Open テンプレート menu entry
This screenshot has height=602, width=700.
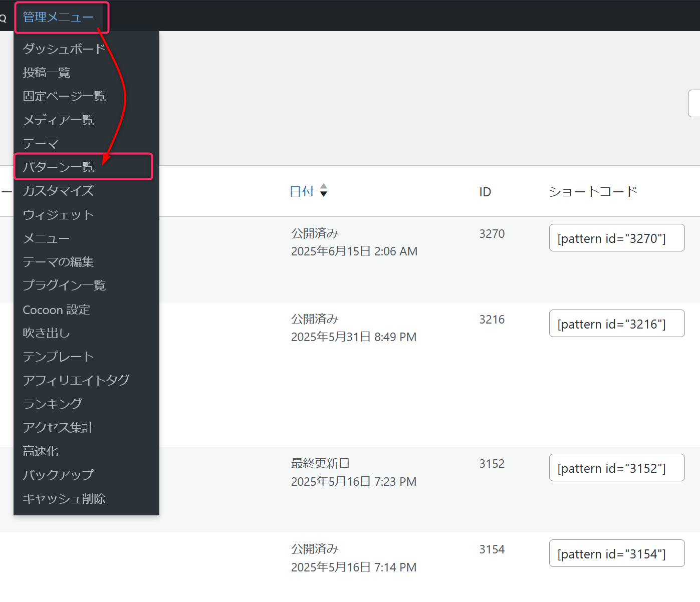(58, 357)
